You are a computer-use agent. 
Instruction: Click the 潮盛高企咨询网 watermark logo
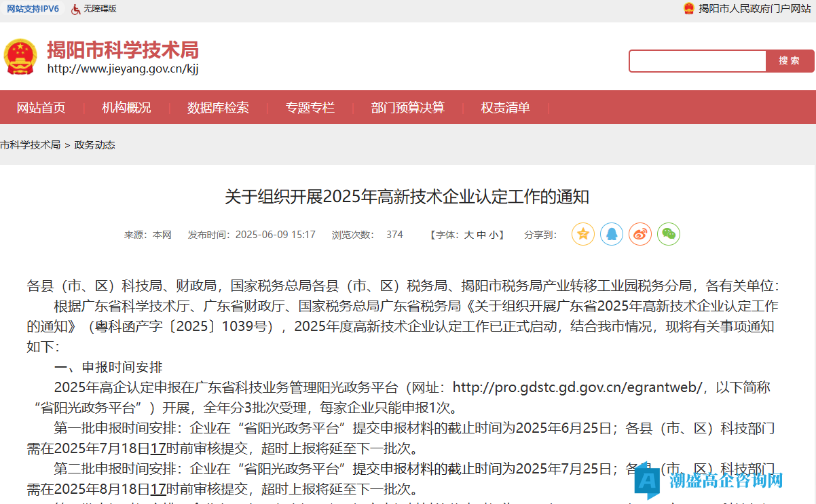(x=709, y=480)
